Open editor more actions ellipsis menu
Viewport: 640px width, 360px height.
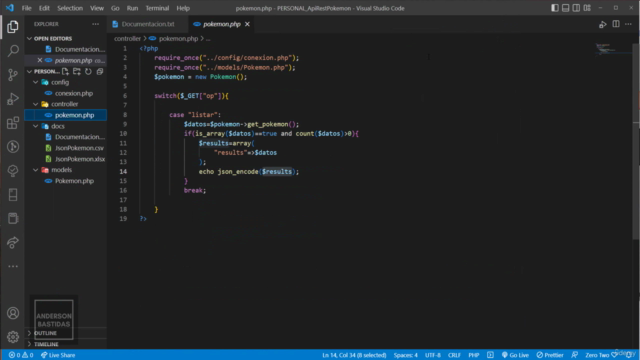(x=628, y=24)
